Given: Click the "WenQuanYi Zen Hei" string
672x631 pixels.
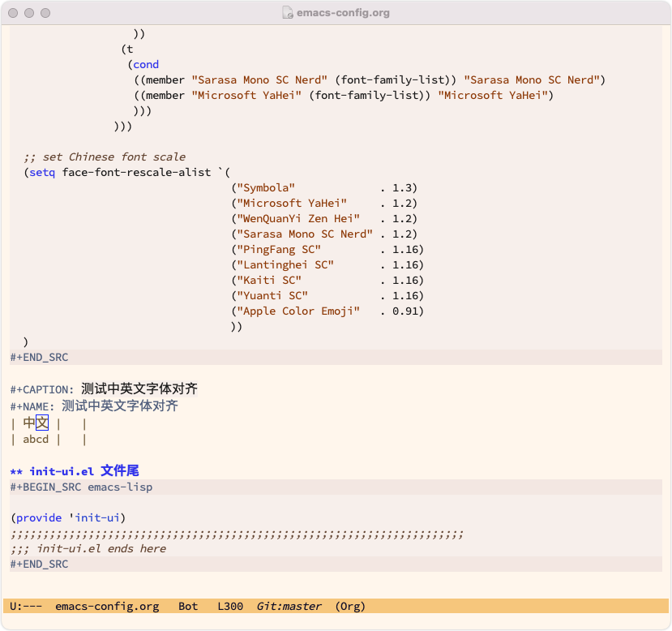Looking at the screenshot, I should (x=298, y=219).
